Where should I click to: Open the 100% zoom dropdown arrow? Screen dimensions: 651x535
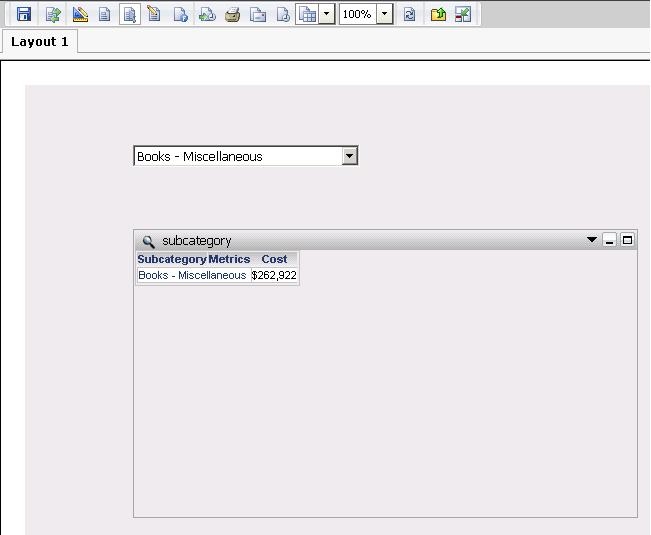(385, 15)
